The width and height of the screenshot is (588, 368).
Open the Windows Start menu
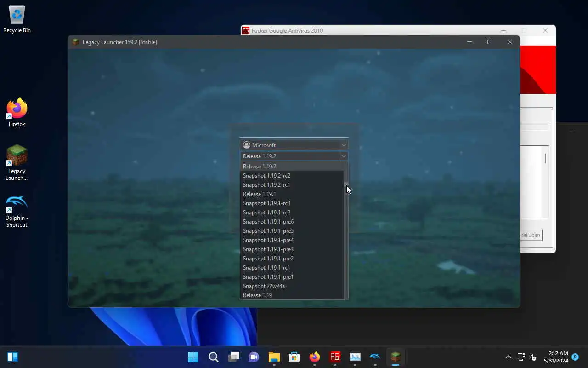click(193, 357)
